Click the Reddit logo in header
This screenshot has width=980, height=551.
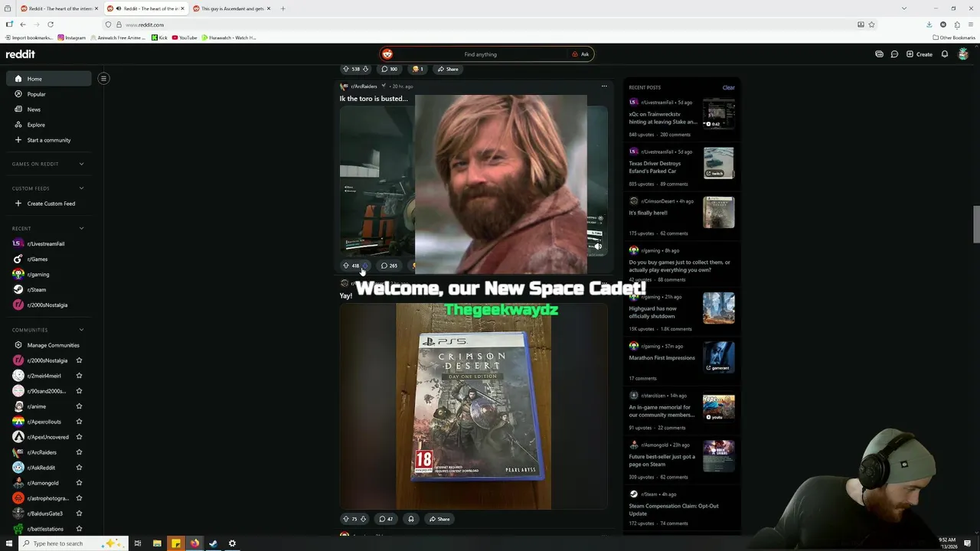tap(21, 54)
